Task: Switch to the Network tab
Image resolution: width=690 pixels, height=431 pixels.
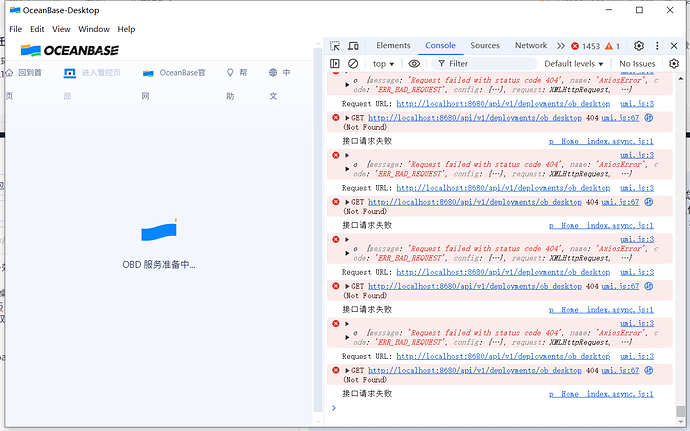Action: pos(531,45)
